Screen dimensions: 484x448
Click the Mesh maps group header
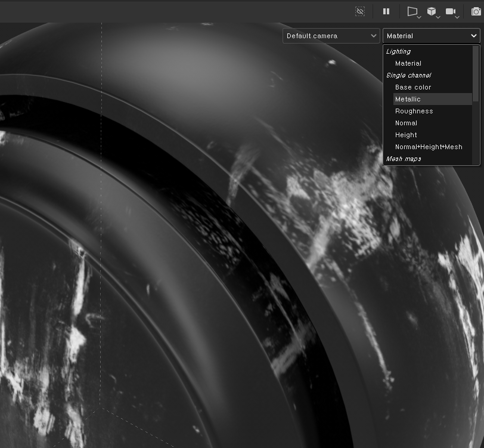click(x=404, y=159)
